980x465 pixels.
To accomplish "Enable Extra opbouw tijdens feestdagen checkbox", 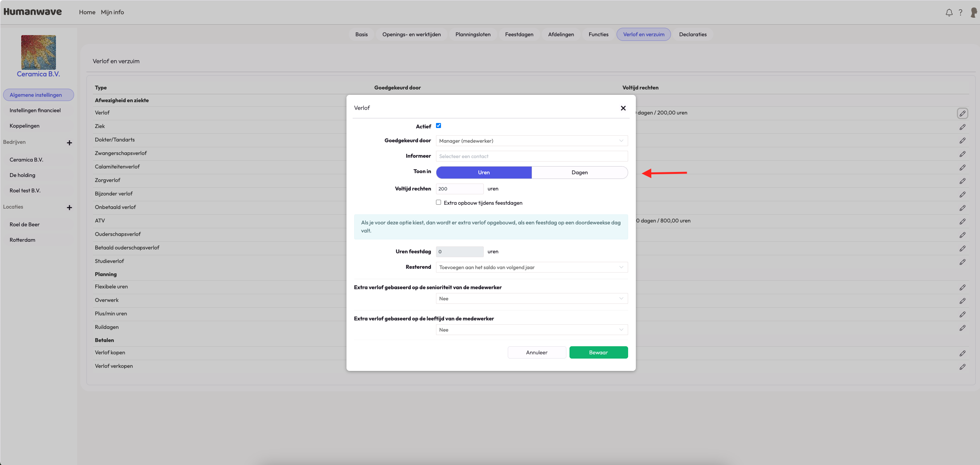I will (x=438, y=202).
